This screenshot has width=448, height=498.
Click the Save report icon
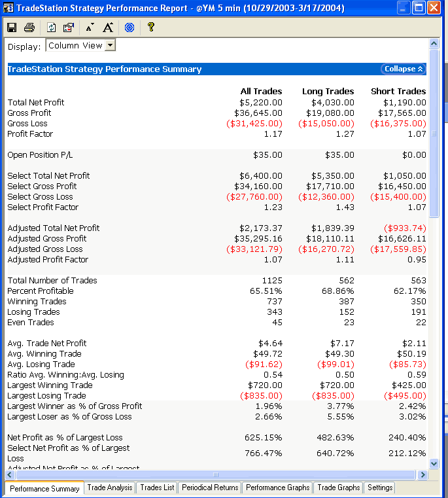tap(12, 27)
